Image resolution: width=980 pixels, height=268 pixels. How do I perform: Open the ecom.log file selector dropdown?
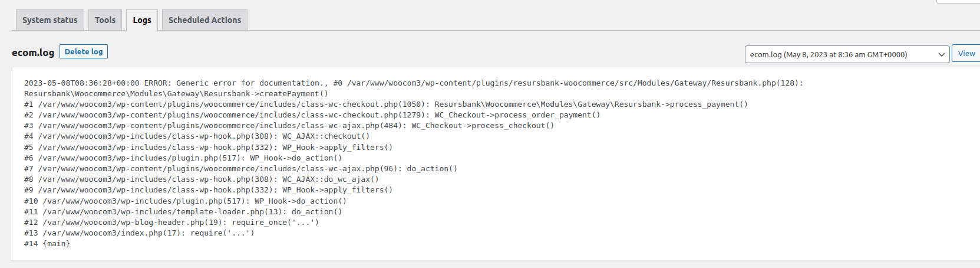coord(847,54)
